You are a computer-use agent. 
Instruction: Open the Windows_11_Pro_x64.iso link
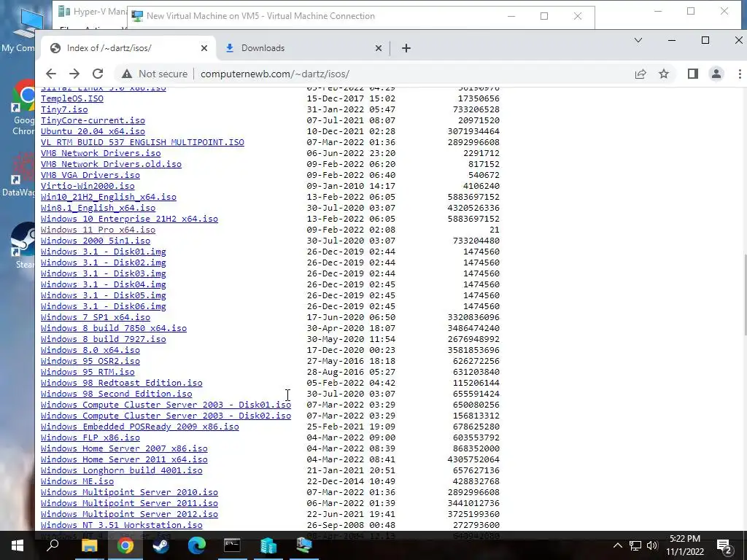click(98, 230)
